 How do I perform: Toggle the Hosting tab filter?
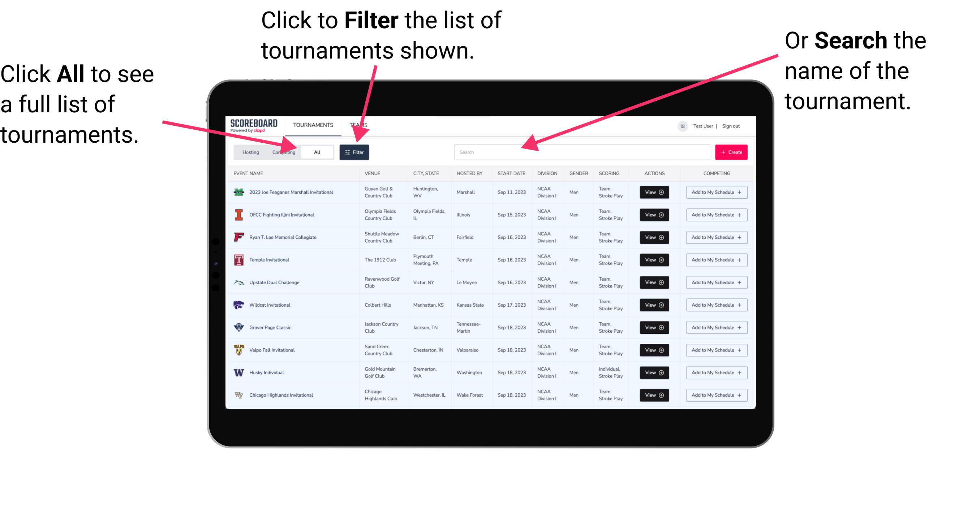249,152
